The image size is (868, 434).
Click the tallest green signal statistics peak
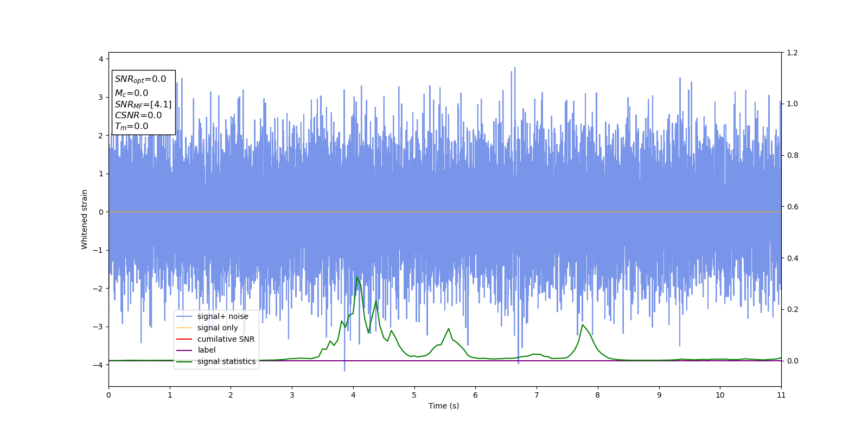[357, 277]
